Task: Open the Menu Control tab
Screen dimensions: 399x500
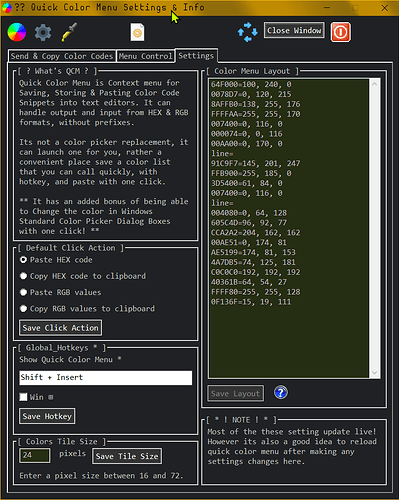Action: (145, 56)
